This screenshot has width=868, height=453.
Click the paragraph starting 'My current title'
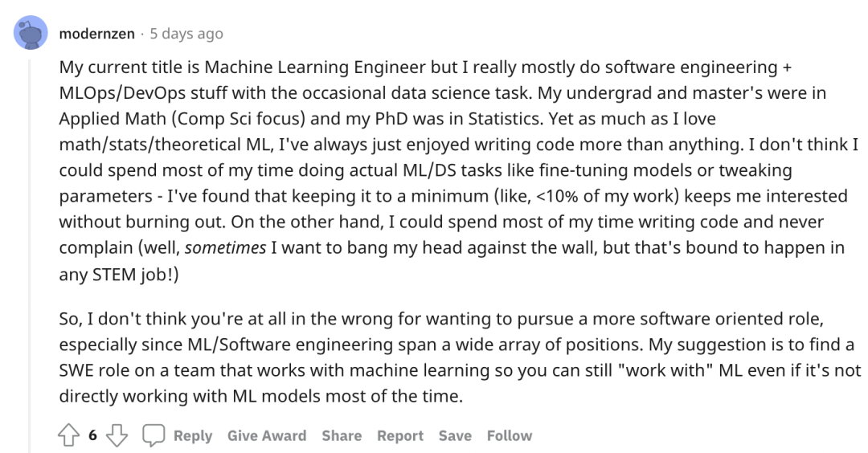point(459,170)
